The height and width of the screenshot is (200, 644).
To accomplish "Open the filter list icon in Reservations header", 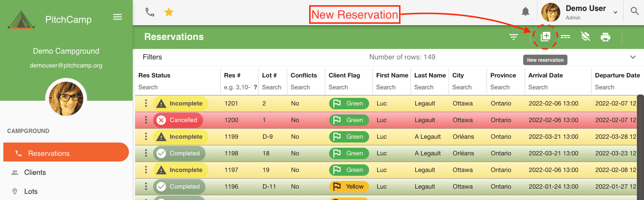I will [514, 37].
